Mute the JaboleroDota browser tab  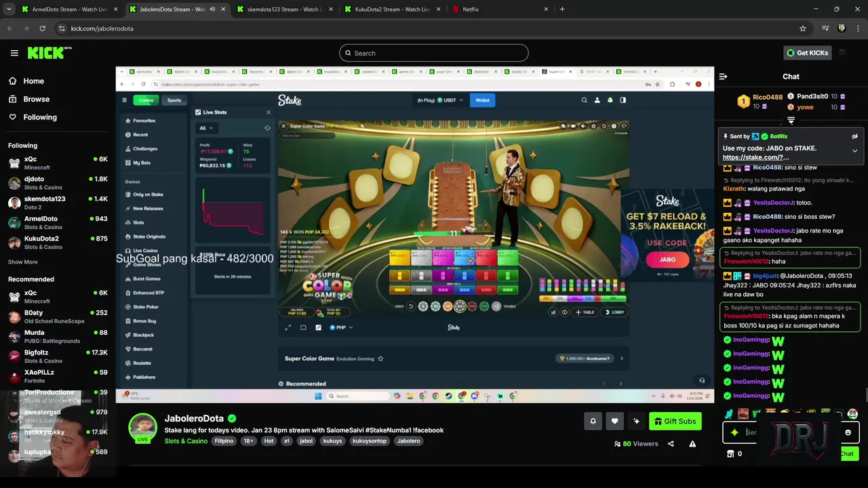(x=212, y=9)
